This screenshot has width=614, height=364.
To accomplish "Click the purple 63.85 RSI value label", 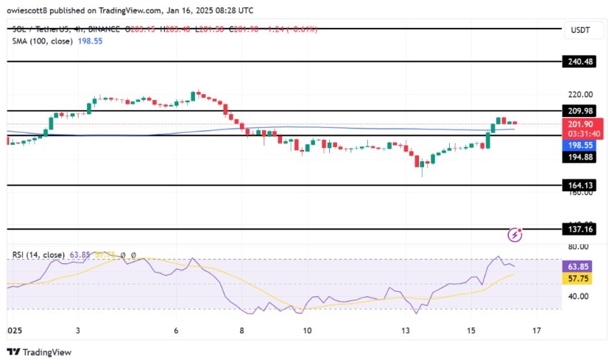I will tap(579, 270).
